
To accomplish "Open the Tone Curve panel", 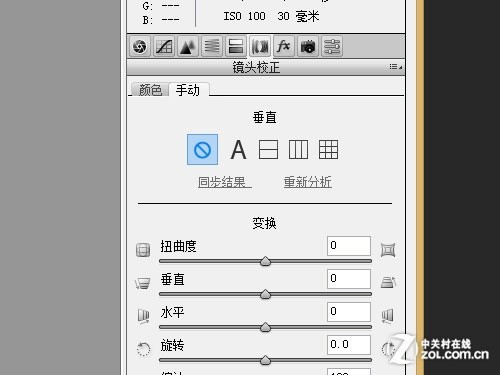I will 164,46.
